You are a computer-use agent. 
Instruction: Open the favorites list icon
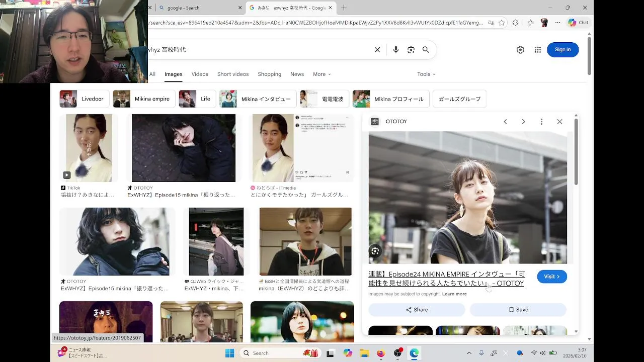point(531,23)
